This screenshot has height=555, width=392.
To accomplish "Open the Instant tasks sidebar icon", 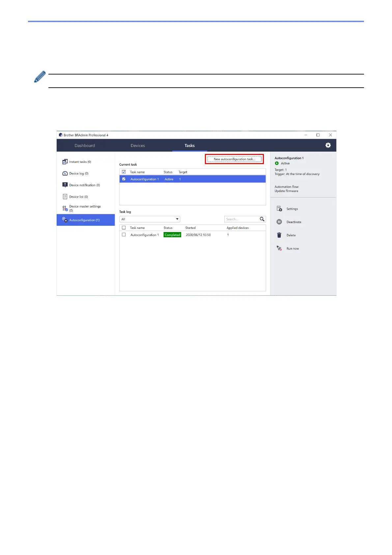I will (x=65, y=162).
